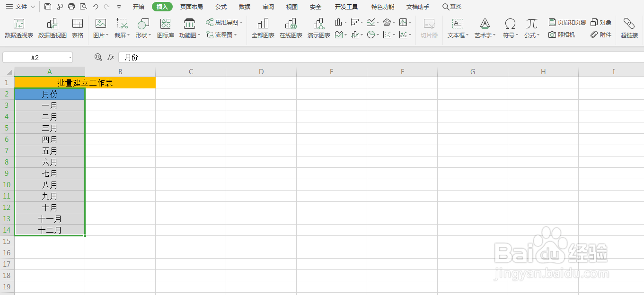
Task: Switch to the 页面布局 tab
Action: tap(192, 7)
